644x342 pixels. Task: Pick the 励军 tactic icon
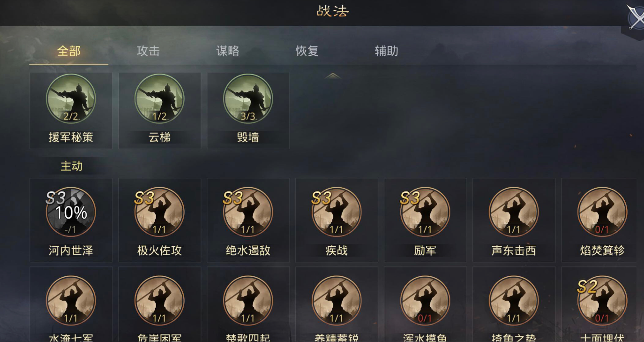pyautogui.click(x=425, y=212)
